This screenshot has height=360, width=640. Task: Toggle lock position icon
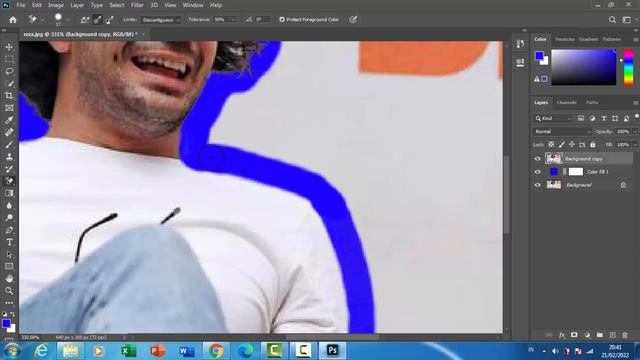click(572, 144)
